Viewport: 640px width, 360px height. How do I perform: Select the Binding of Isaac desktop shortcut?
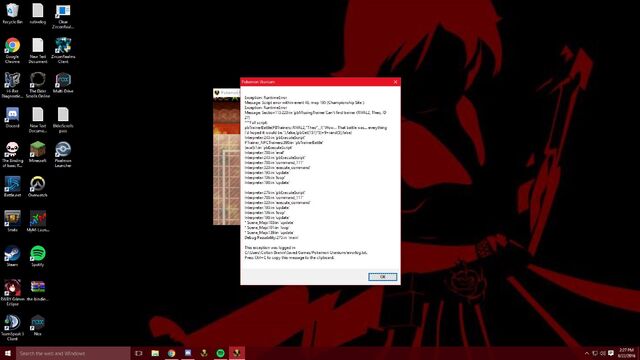12,155
